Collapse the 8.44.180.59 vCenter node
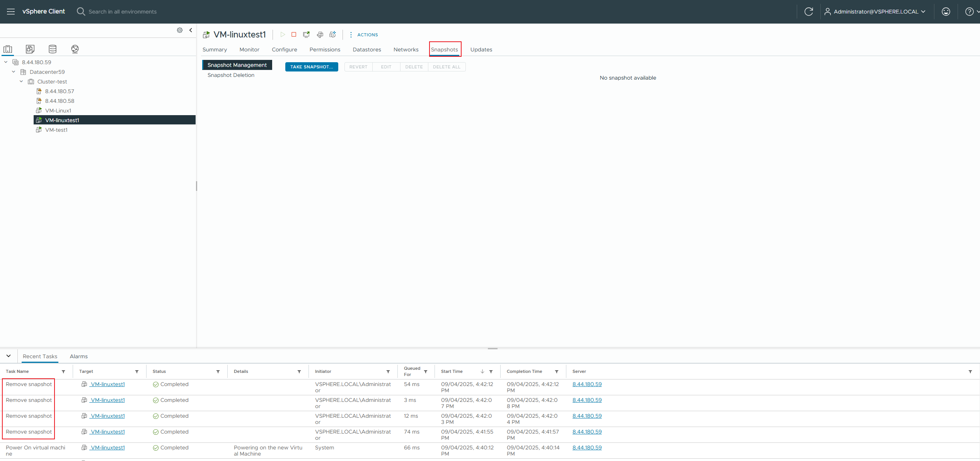The image size is (980, 461). click(6, 62)
